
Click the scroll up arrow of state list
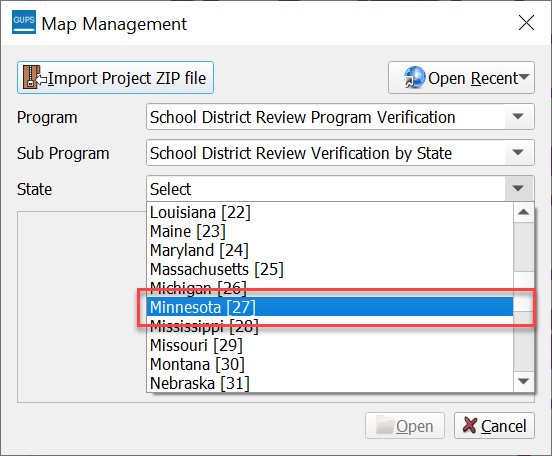click(x=523, y=212)
